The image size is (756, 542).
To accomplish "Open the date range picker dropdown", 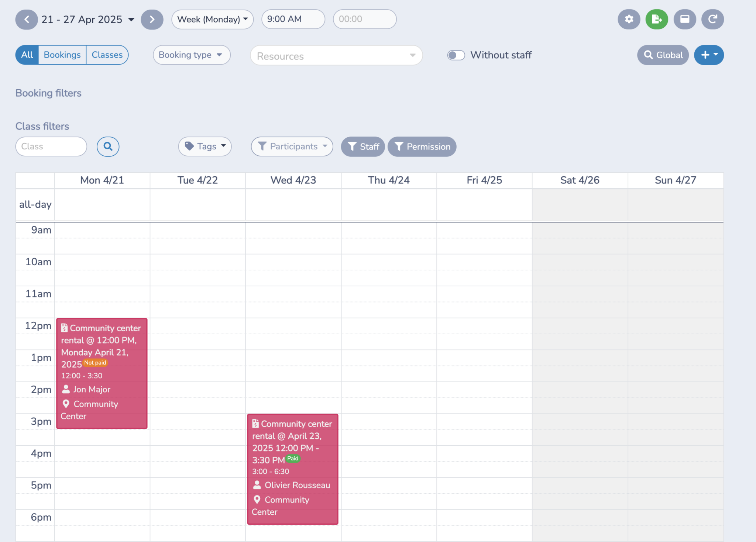I will tap(88, 20).
